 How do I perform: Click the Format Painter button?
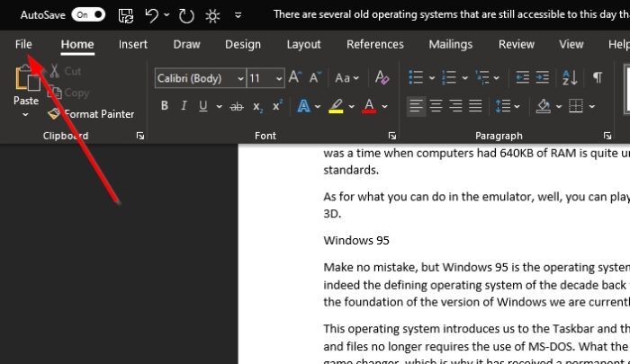(92, 114)
